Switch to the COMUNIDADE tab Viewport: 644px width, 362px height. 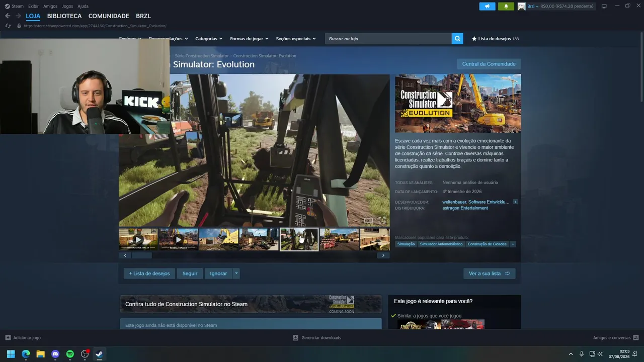click(x=109, y=16)
